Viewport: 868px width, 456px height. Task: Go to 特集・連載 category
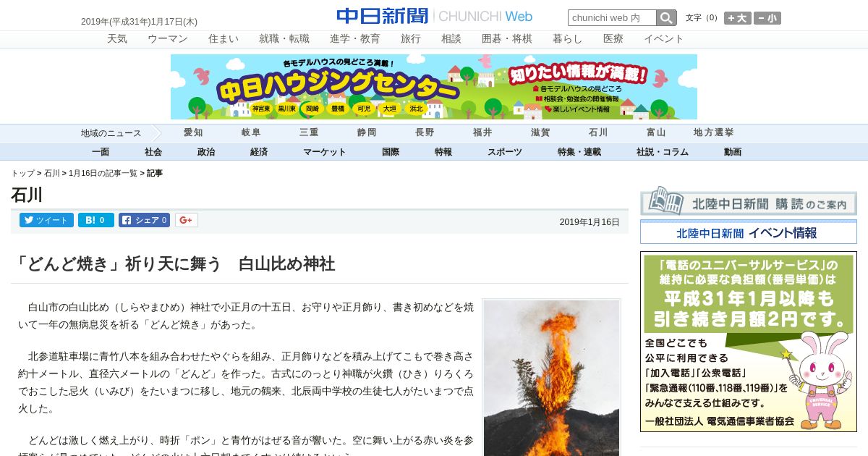[579, 152]
